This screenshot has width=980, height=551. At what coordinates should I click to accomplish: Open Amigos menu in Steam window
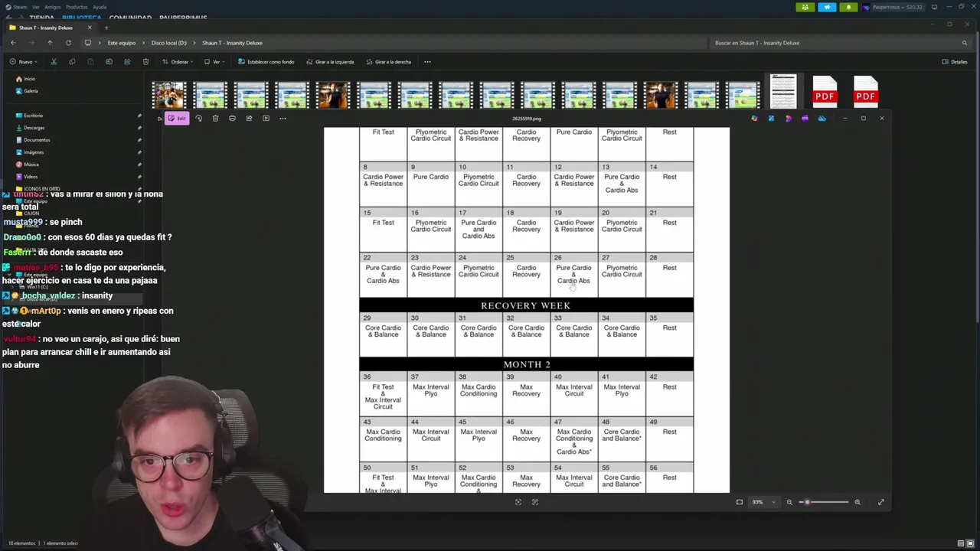pos(52,7)
